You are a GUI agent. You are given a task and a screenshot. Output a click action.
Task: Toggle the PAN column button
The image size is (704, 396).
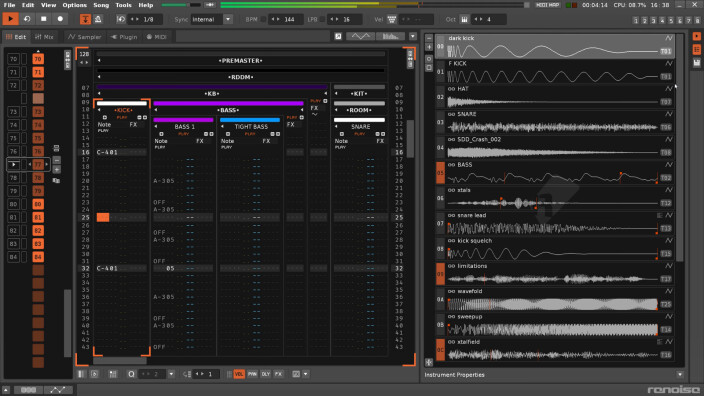tap(252, 374)
